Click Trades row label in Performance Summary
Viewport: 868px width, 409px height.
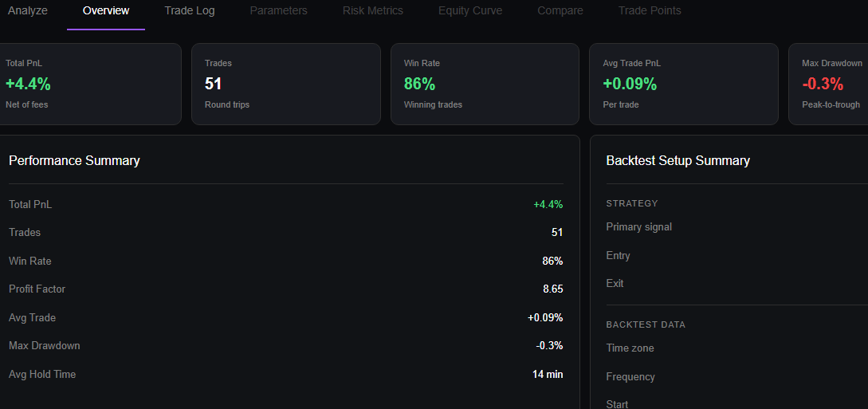(x=25, y=233)
